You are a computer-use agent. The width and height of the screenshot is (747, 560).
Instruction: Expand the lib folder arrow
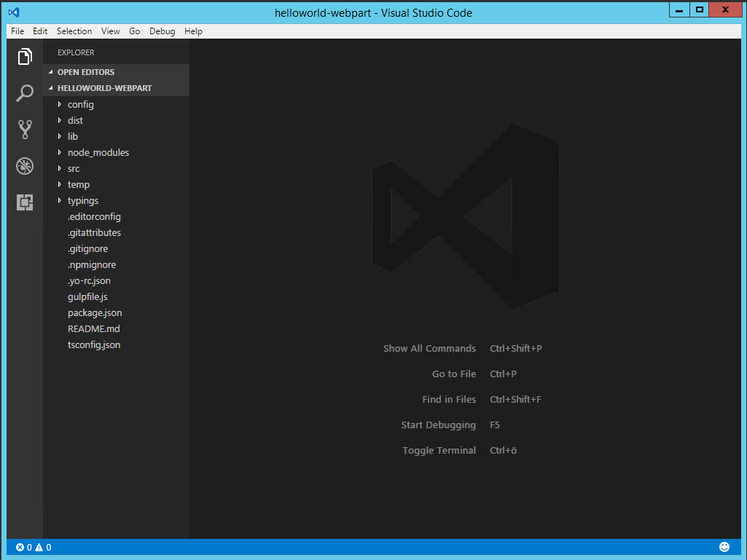click(x=60, y=136)
